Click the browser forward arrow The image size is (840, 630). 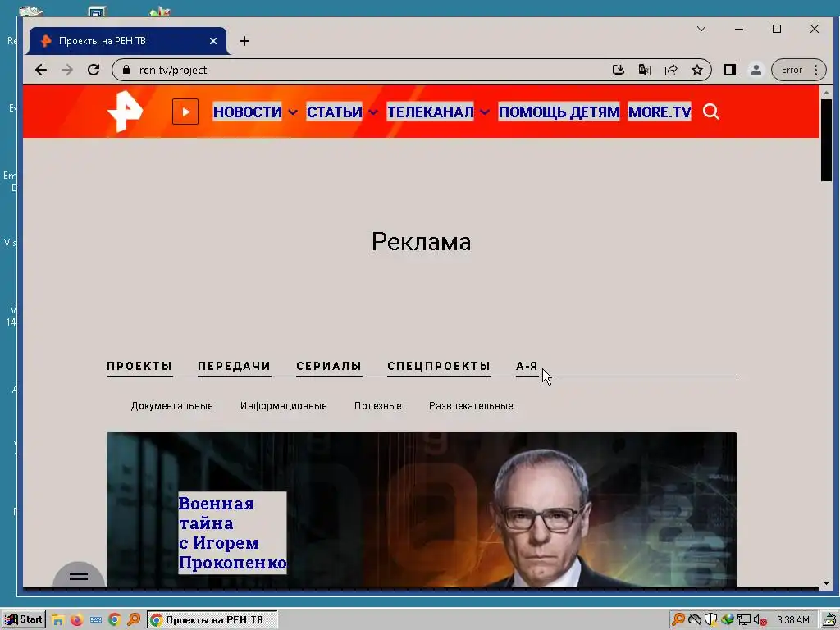pos(67,70)
